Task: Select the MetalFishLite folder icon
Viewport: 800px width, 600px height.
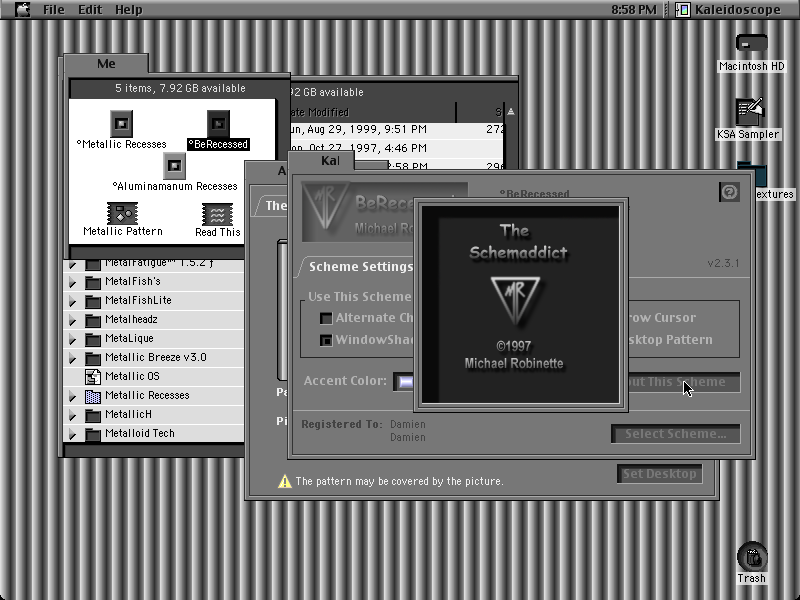Action: tap(92, 301)
